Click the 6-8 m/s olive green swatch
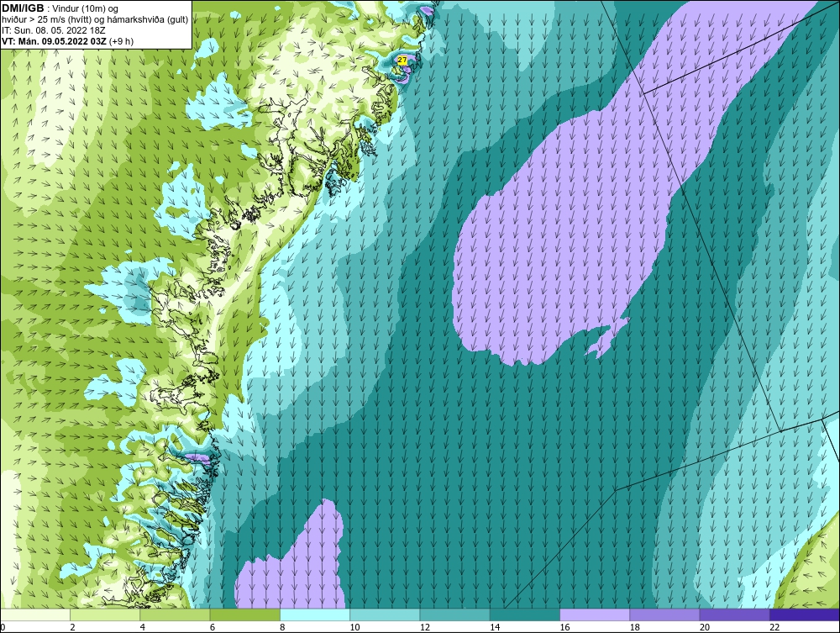 point(244,615)
